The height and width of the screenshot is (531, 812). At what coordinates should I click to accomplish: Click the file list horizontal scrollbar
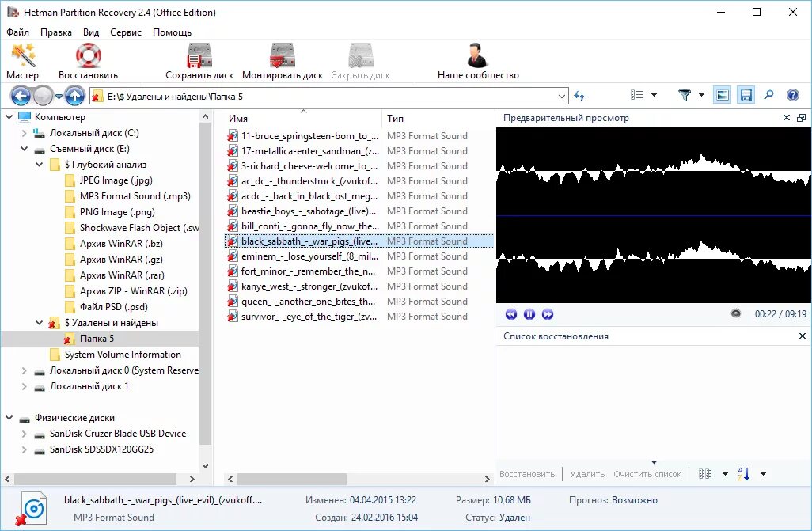pyautogui.click(x=291, y=480)
